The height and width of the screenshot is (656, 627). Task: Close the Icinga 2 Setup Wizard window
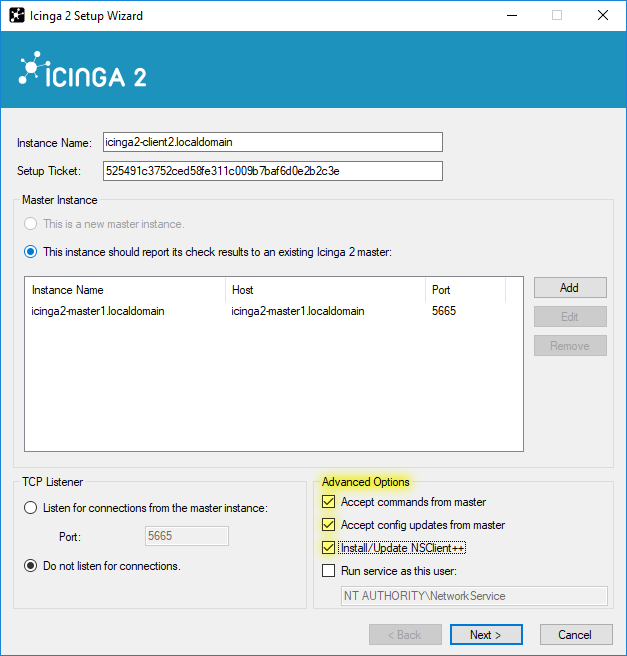coord(603,15)
